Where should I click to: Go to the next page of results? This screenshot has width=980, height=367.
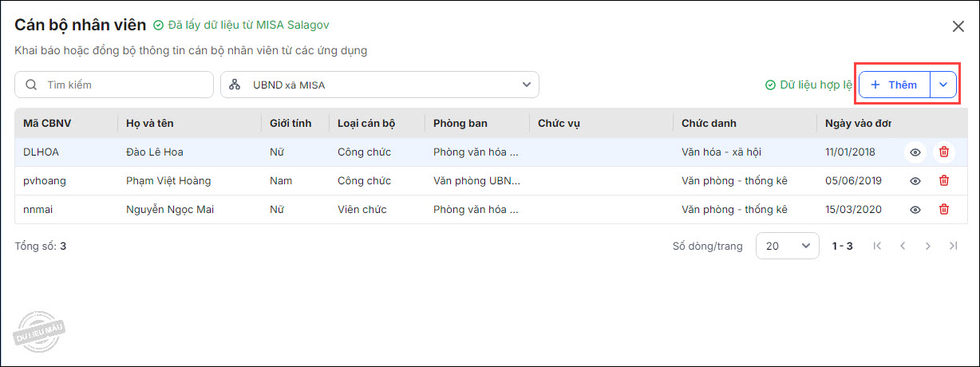tap(927, 246)
